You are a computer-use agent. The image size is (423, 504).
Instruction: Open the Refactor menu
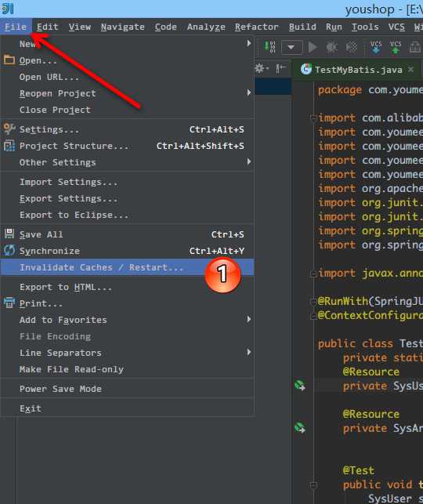click(256, 27)
